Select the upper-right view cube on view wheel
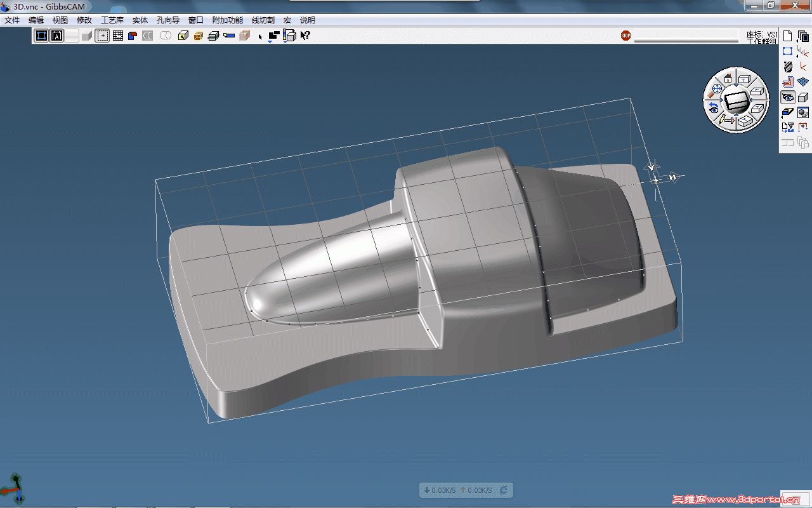This screenshot has width=812, height=508. coord(757,92)
